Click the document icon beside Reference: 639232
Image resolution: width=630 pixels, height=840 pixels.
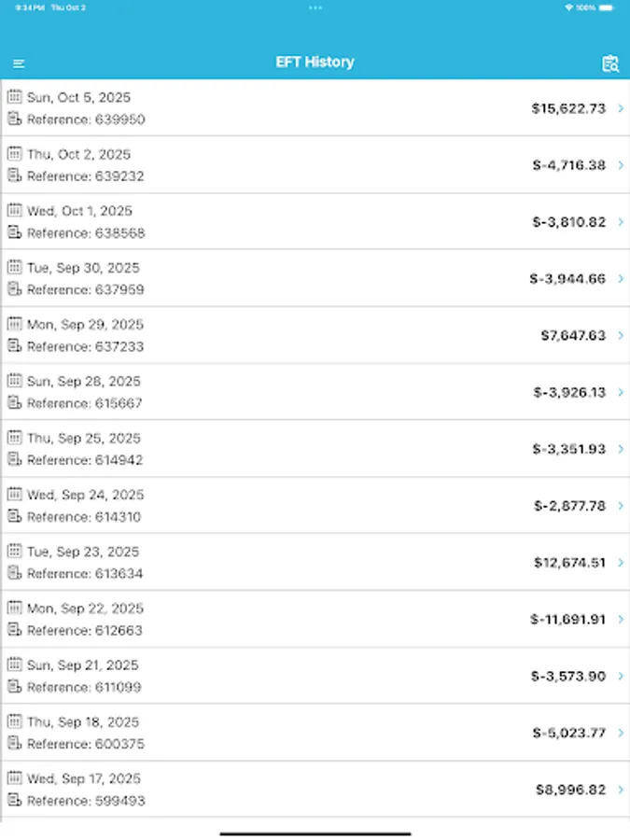(14, 175)
